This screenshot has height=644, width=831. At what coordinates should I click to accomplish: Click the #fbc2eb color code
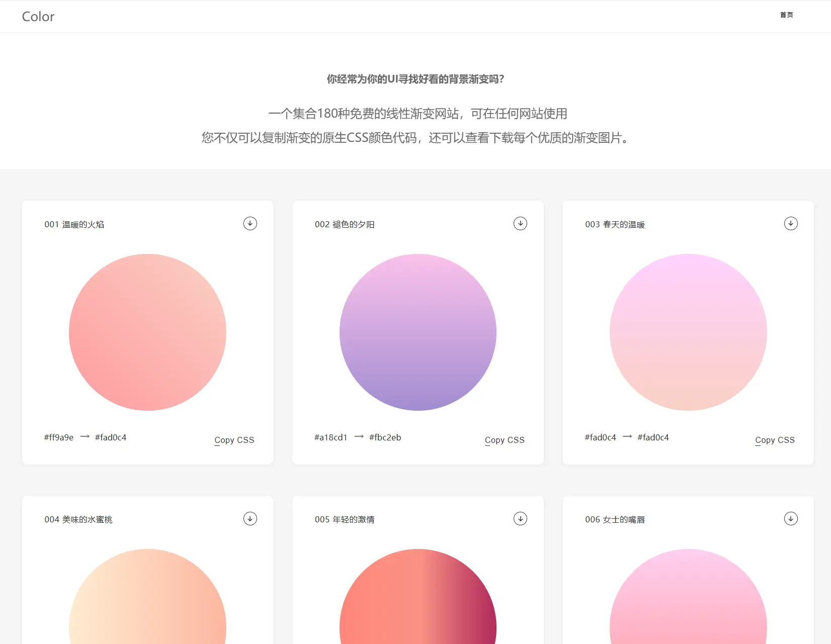(x=385, y=437)
